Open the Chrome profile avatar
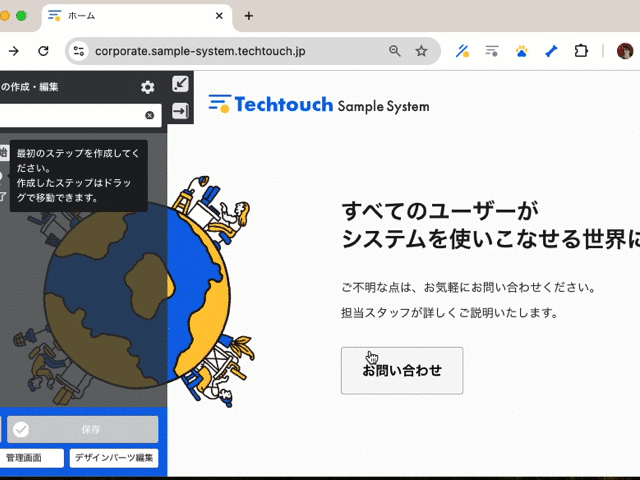This screenshot has width=640, height=480. point(624,51)
